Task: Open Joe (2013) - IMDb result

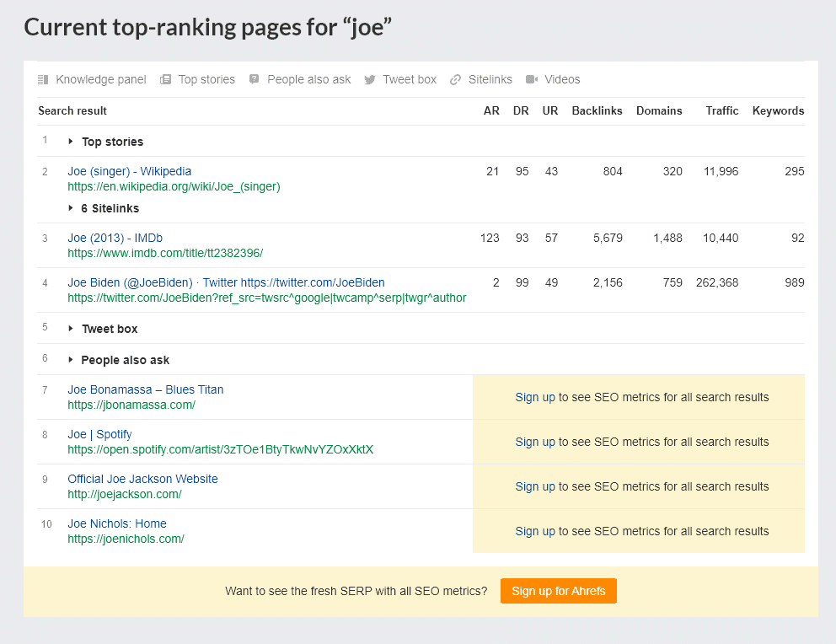Action: tap(115, 238)
